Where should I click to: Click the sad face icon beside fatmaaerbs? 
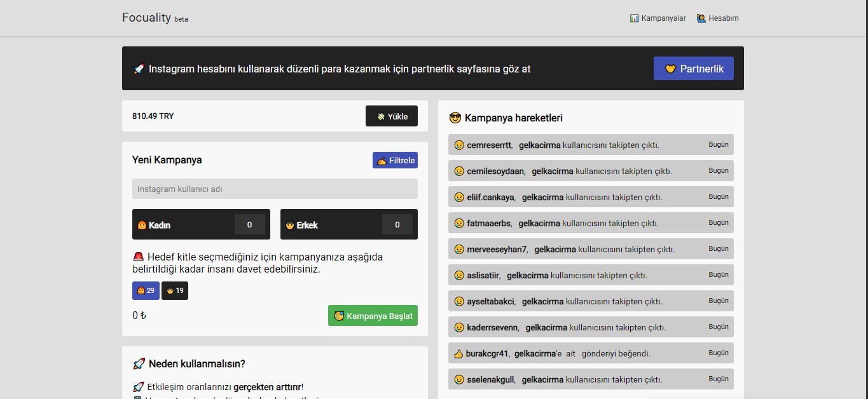click(x=458, y=223)
